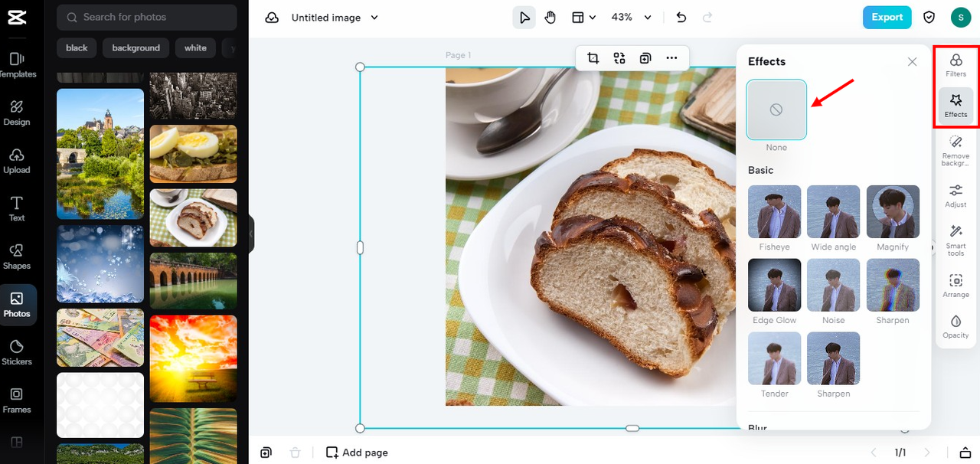Open Smart tools
Viewport: 980px width, 464px height.
pos(955,240)
